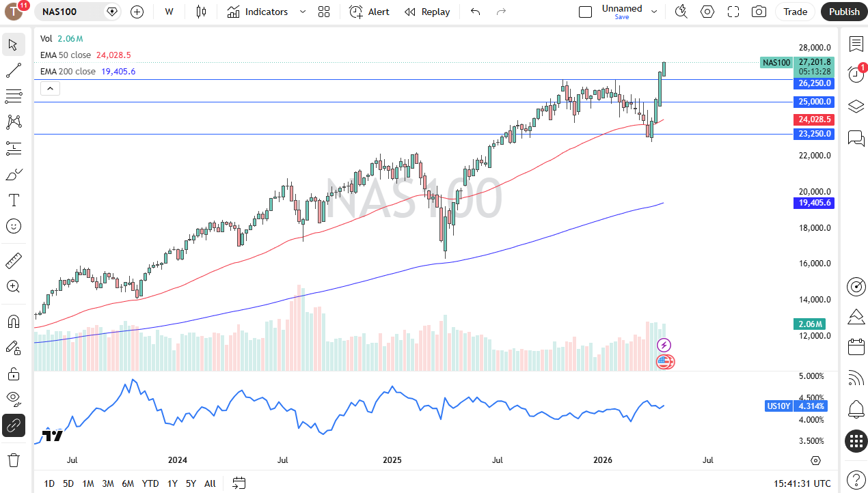This screenshot has width=868, height=493.
Task: Click the Publish button
Action: click(843, 12)
